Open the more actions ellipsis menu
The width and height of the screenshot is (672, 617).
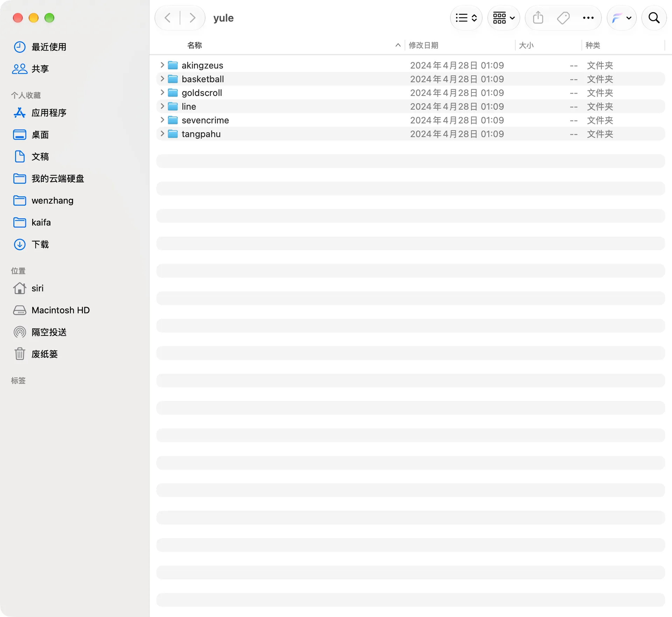pos(588,18)
